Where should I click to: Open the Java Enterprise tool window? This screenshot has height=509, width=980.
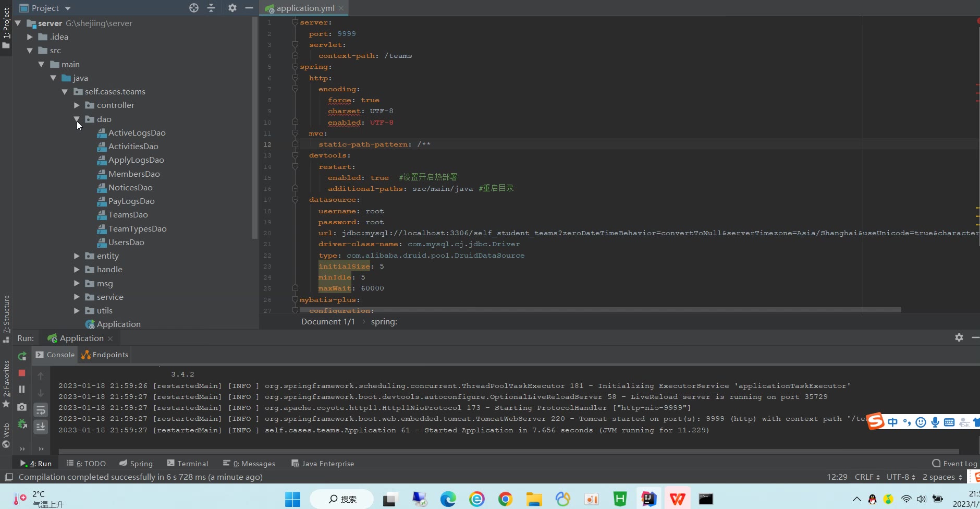(323, 464)
